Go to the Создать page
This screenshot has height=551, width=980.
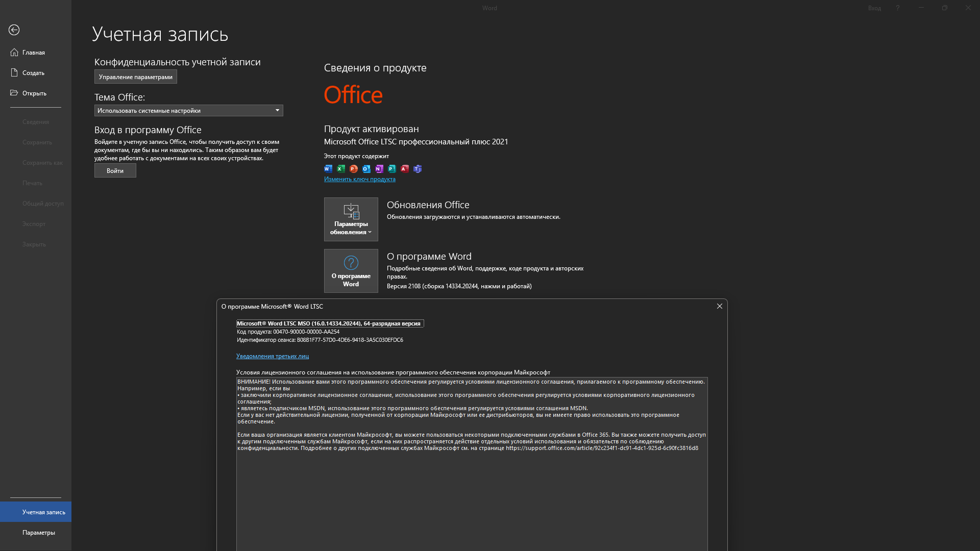pyautogui.click(x=33, y=73)
